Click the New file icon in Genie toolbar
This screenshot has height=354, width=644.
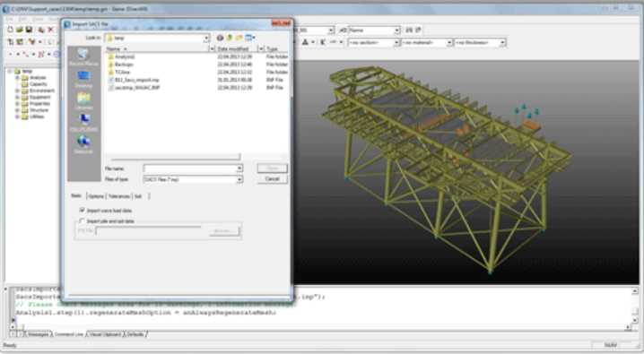[x=10, y=30]
